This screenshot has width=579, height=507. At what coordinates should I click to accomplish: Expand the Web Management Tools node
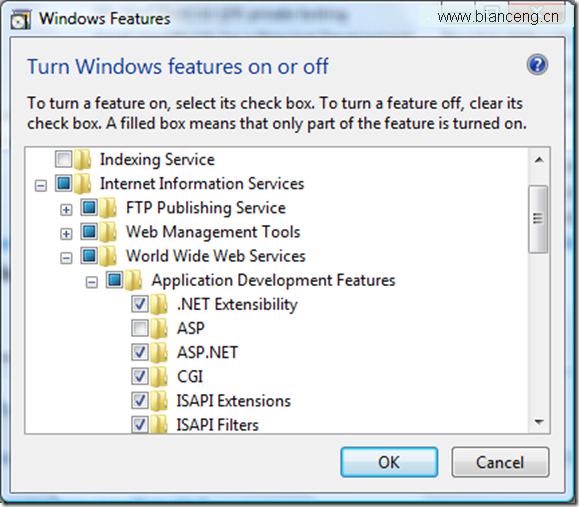tap(66, 234)
